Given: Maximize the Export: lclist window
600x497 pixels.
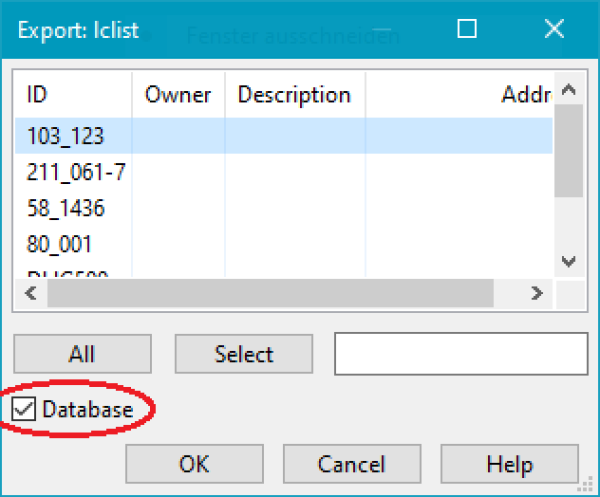Looking at the screenshot, I should 466,29.
